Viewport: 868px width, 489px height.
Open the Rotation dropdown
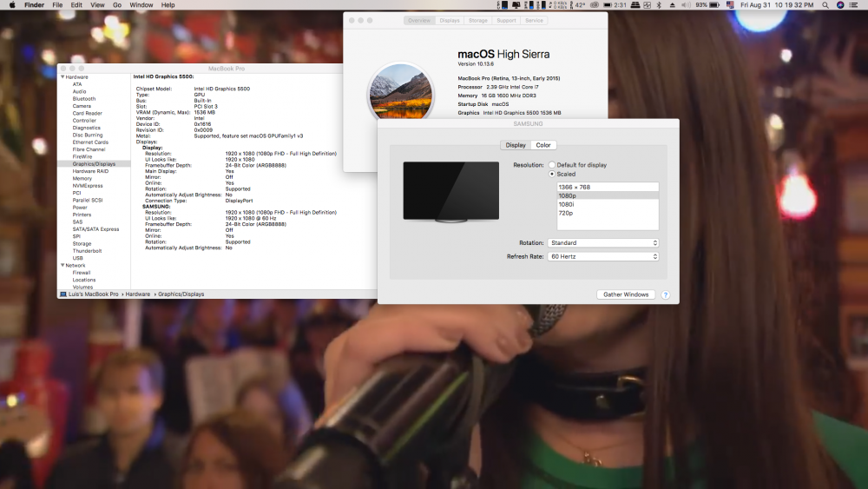603,242
